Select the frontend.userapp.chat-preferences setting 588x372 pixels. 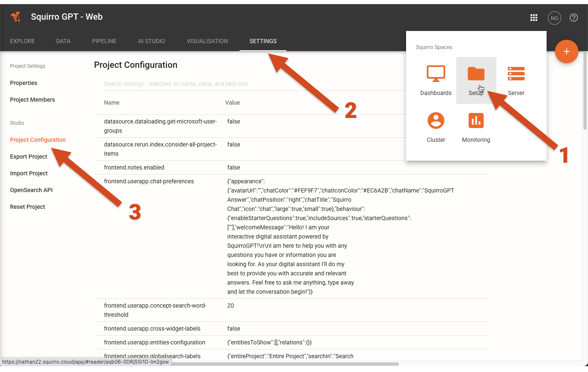149,181
